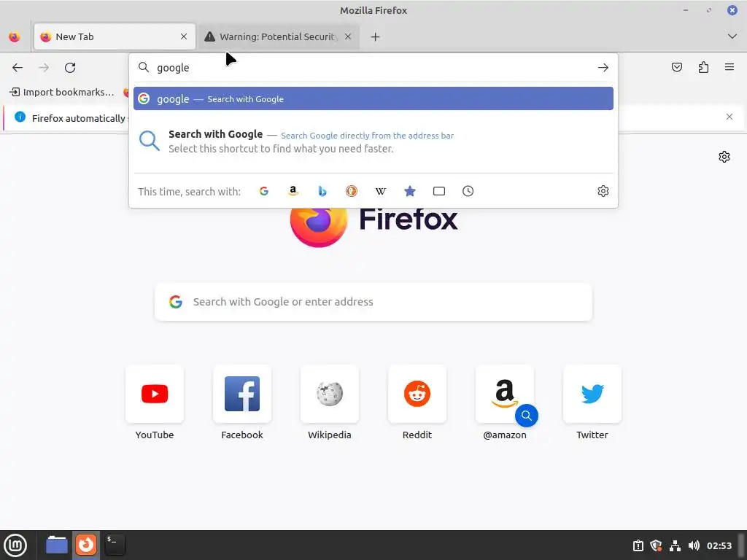The width and height of the screenshot is (747, 560).
Task: Click the address bar containing google
Action: (x=373, y=68)
